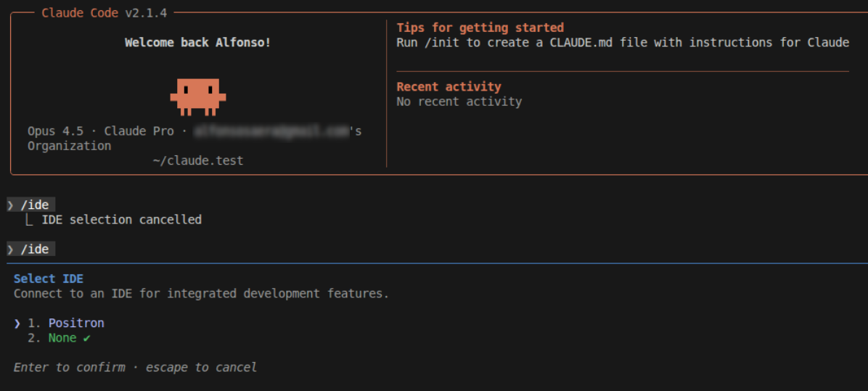Click the 'Organization' text
This screenshot has width=868, height=391.
click(x=69, y=146)
